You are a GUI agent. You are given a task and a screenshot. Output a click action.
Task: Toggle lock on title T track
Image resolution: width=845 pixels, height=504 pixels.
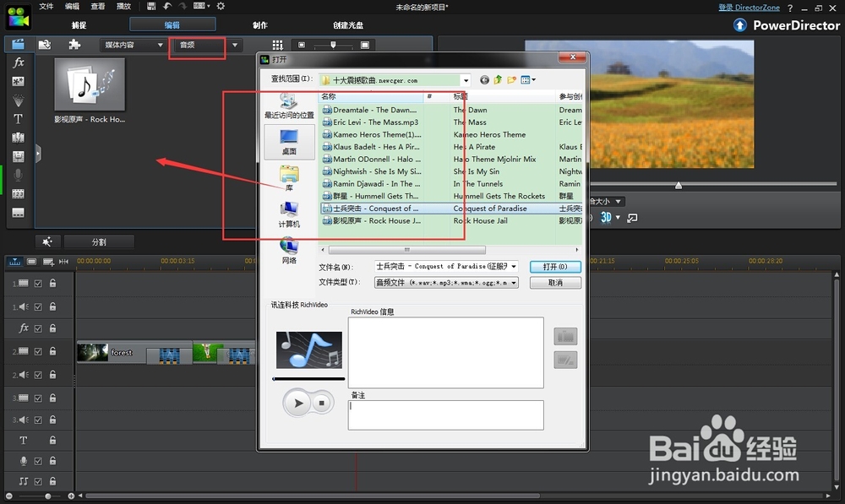[x=52, y=440]
